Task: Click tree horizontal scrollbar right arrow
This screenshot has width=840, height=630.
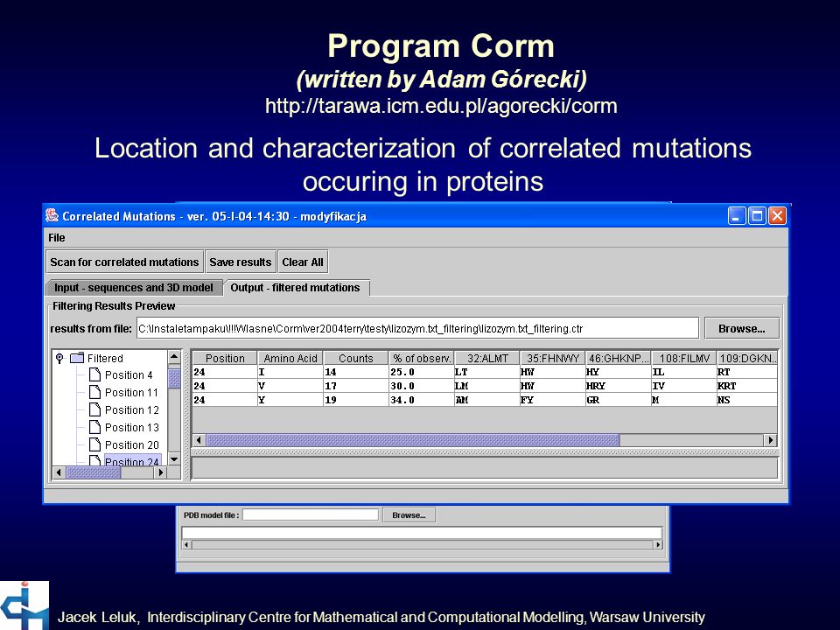Action: [160, 472]
